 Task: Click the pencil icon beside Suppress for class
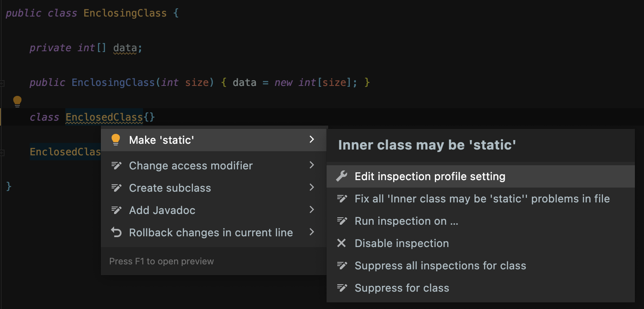(342, 288)
